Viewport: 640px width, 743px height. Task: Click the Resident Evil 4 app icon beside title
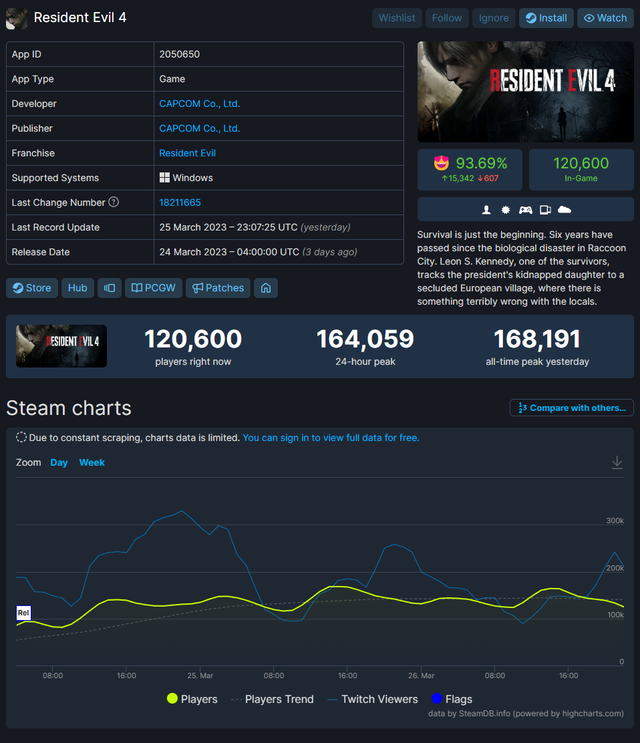click(16, 18)
